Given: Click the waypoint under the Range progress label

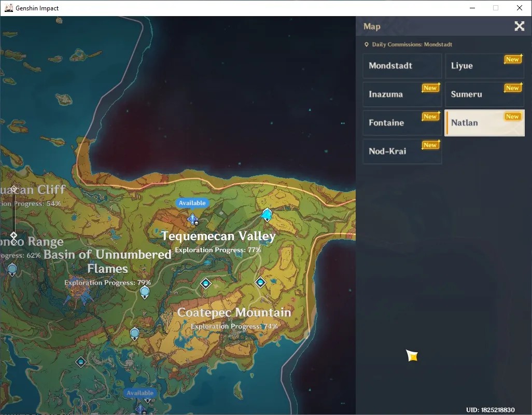Looking at the screenshot, I should [12, 270].
